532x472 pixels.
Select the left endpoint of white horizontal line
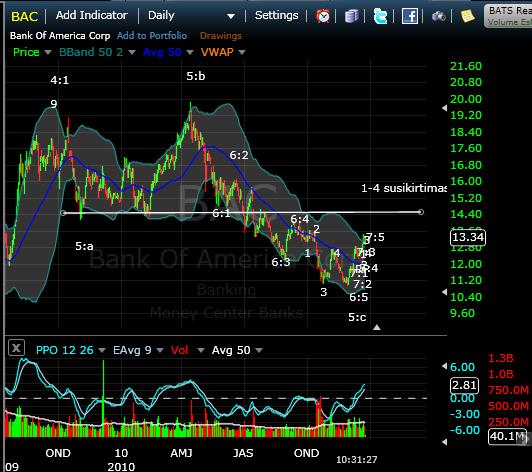[x=63, y=213]
